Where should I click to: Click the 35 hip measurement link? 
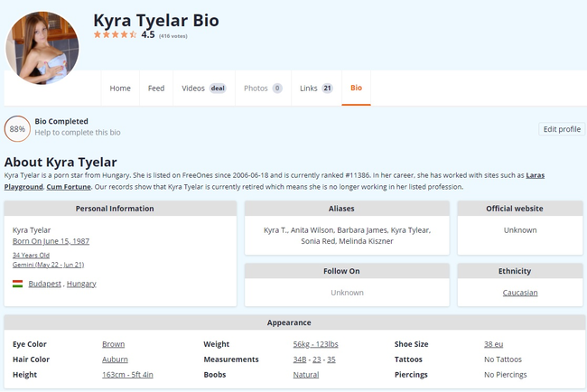(331, 359)
